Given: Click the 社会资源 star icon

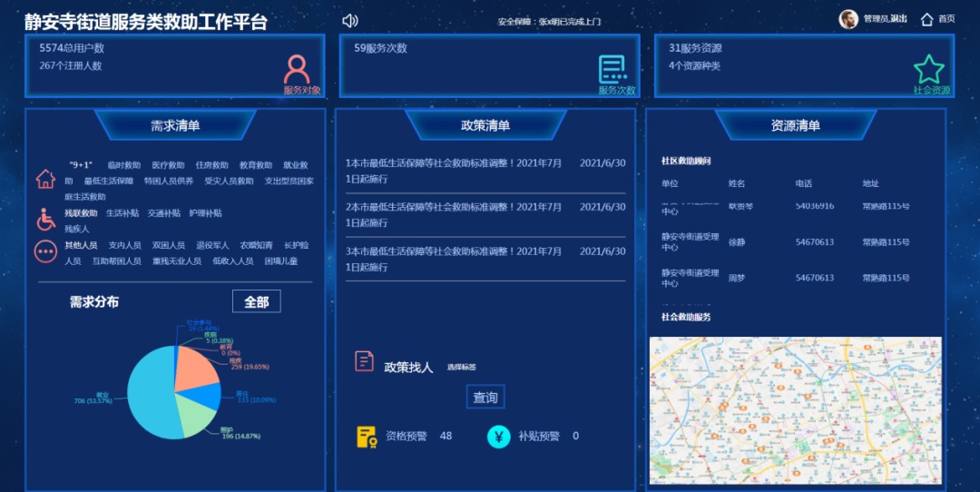Looking at the screenshot, I should 928,69.
